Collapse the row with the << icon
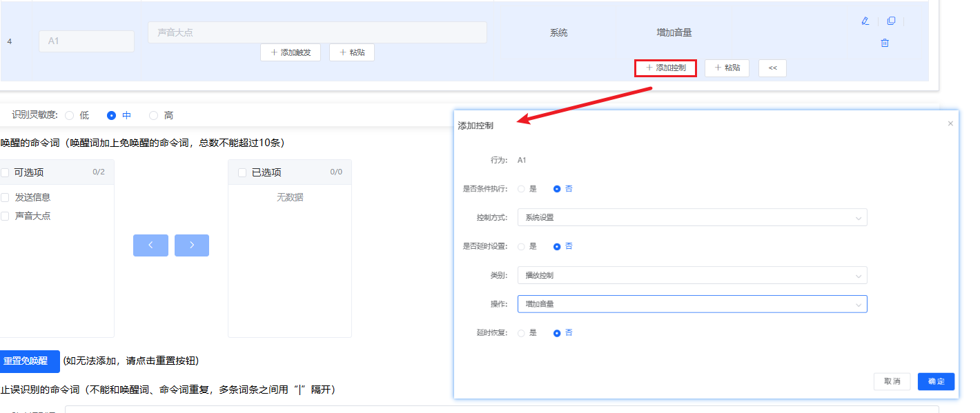 [772, 68]
